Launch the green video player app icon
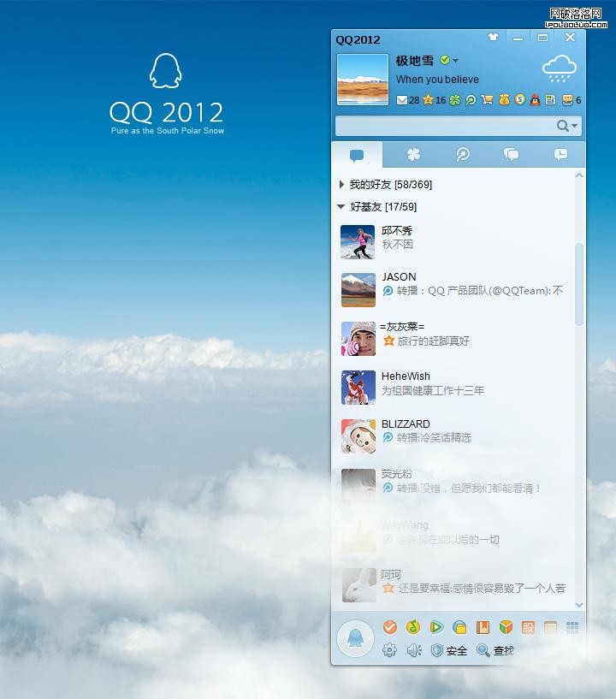This screenshot has height=699, width=616. pyautogui.click(x=436, y=628)
